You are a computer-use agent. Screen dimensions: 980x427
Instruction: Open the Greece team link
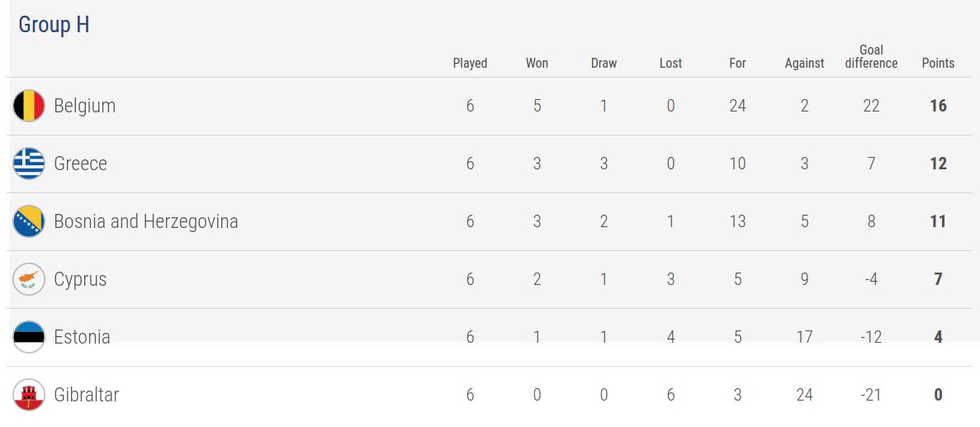[80, 164]
